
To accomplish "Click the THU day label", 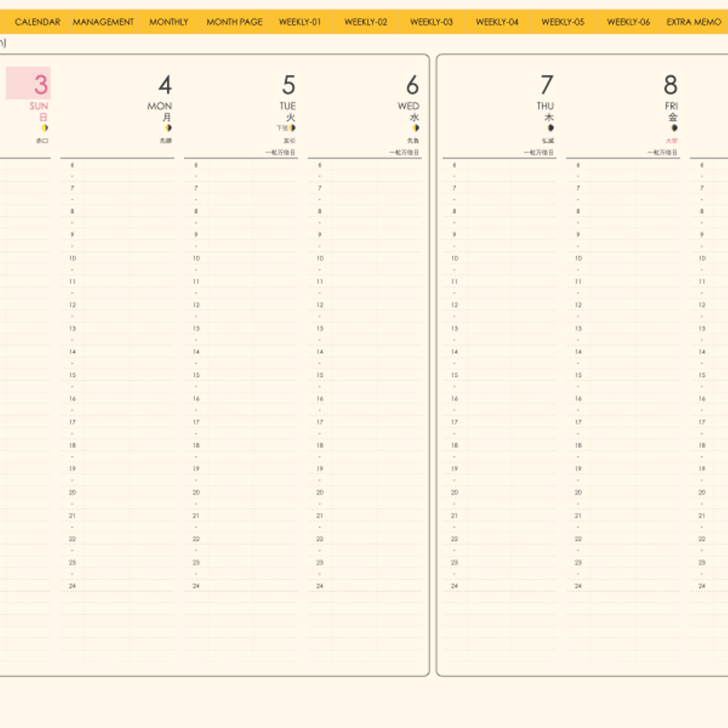I will [x=545, y=106].
